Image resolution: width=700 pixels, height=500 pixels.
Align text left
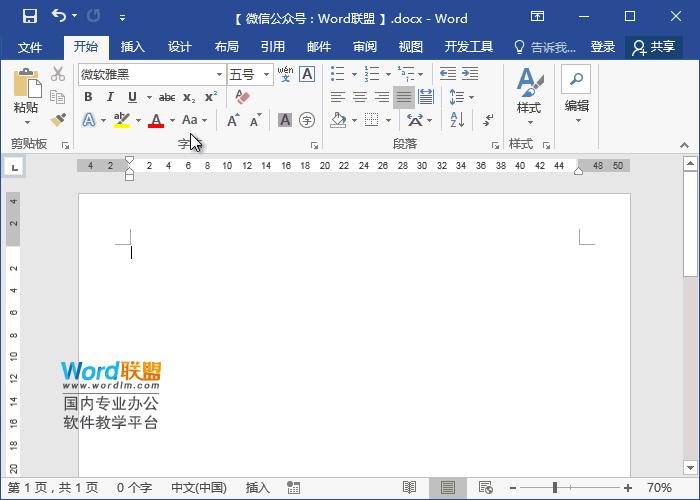(x=338, y=97)
